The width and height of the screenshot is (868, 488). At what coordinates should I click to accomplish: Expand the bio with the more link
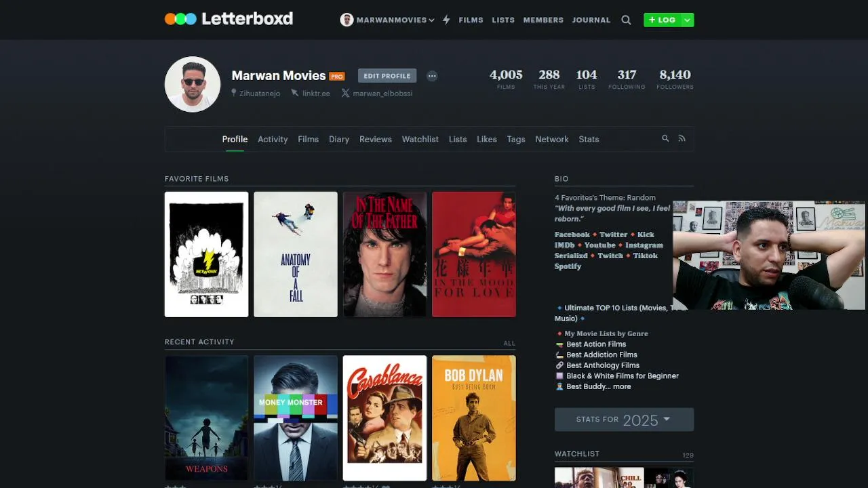(x=622, y=386)
